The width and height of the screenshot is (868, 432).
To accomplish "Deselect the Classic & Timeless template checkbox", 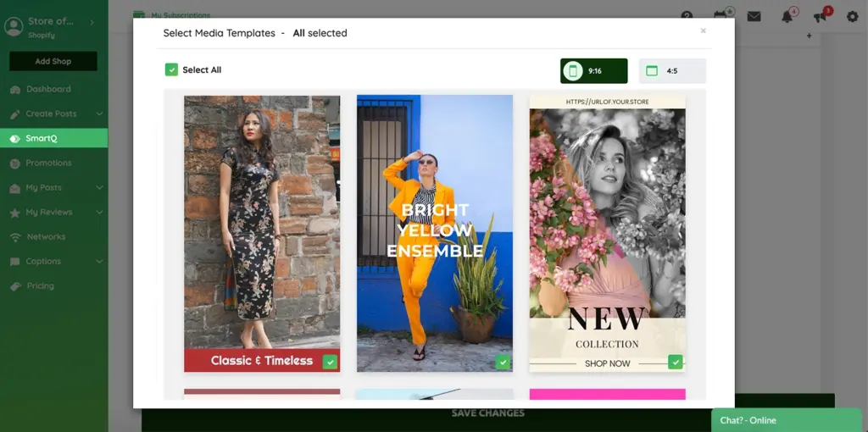I will [x=330, y=362].
